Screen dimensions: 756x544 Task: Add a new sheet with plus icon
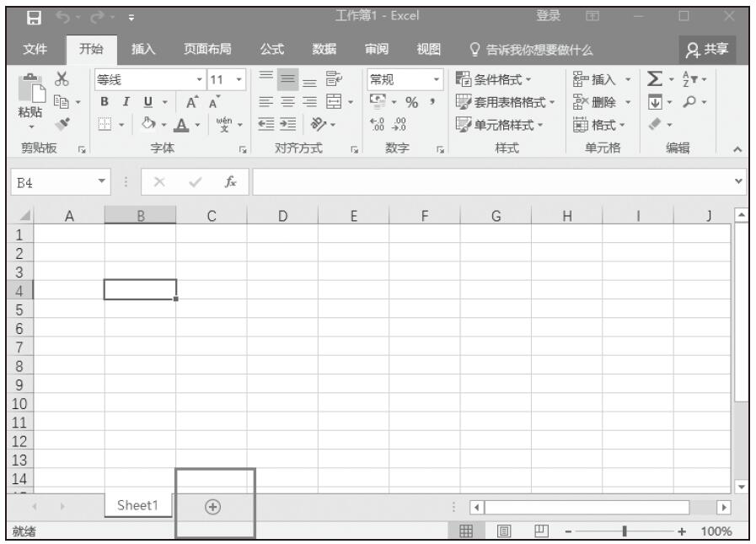pos(212,507)
